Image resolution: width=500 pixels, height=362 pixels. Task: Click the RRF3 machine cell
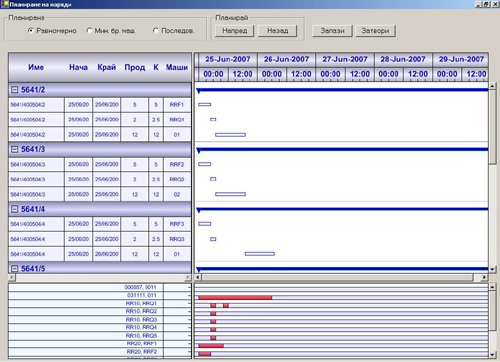(x=177, y=224)
